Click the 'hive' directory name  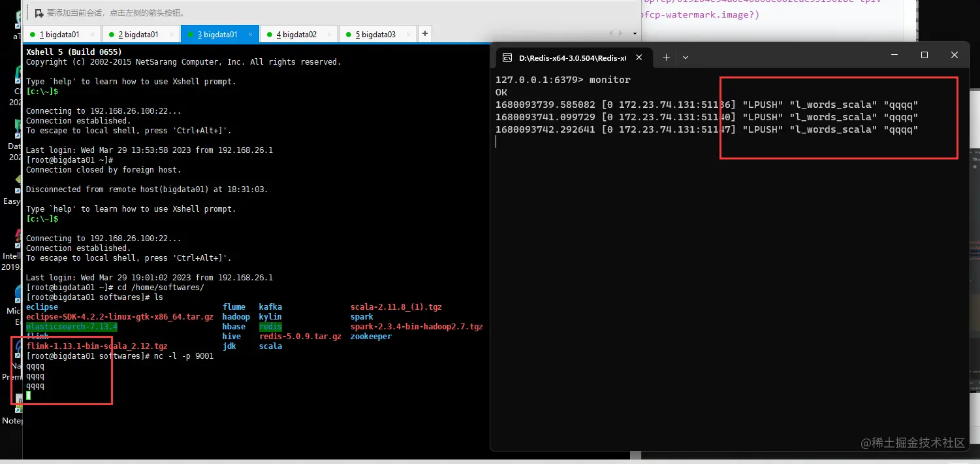(232, 337)
